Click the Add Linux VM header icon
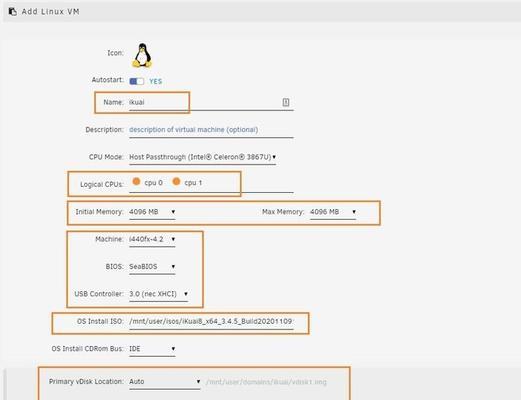Screen dimensions: 521x400 (12, 12)
